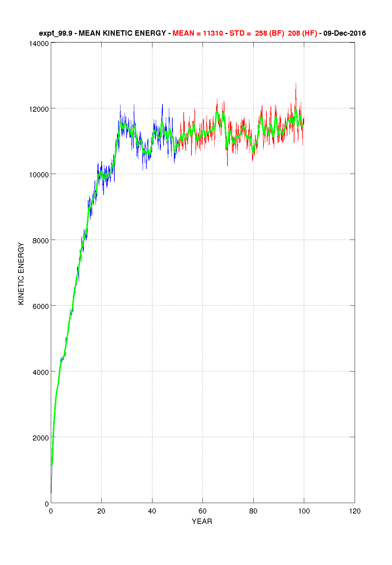Select the 208 (HF) value in the title
This screenshot has height=565, width=392.
tap(302, 33)
